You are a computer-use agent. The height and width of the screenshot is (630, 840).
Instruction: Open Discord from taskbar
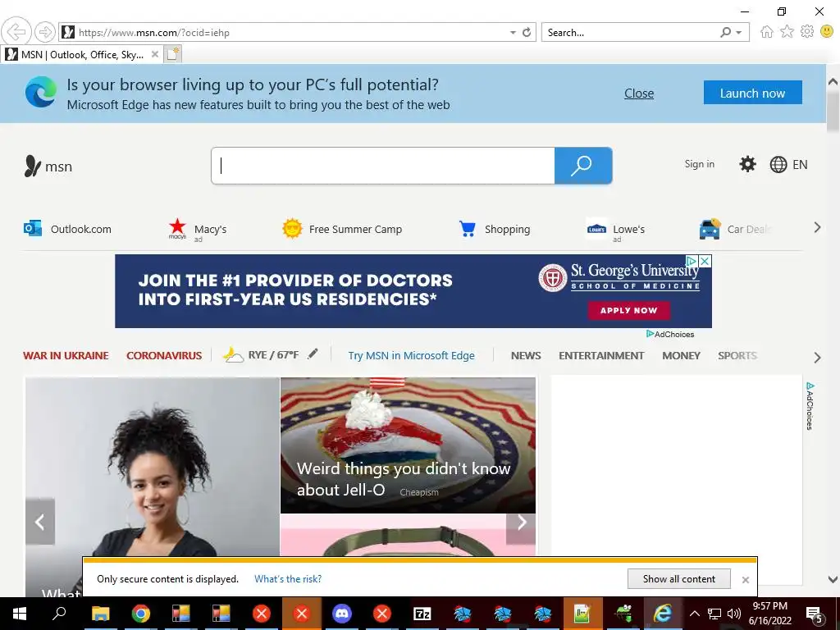[342, 614]
